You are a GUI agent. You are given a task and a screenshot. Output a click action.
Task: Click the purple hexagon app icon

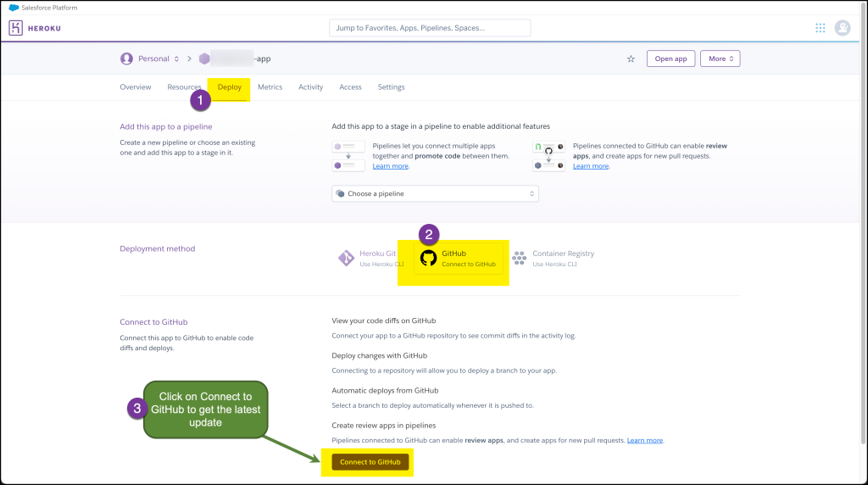point(204,59)
